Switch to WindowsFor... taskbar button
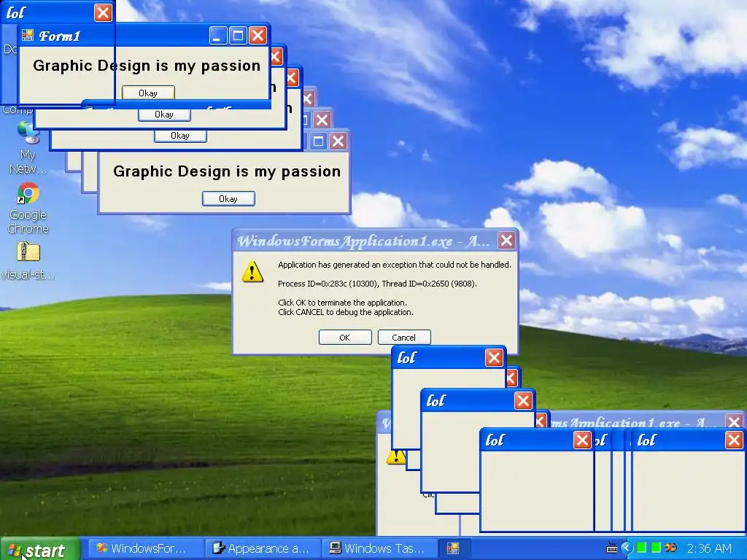This screenshot has width=747, height=560. click(x=146, y=548)
